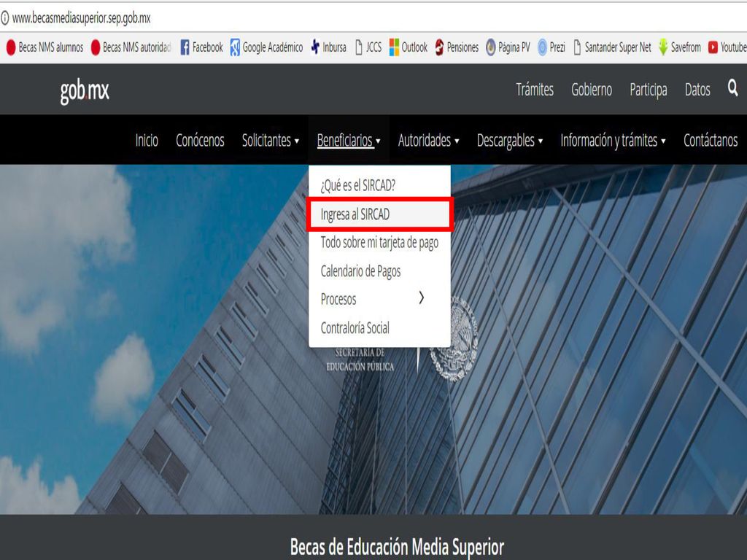The width and height of the screenshot is (747, 560).
Task: Click the URL in the address bar
Action: [x=82, y=18]
